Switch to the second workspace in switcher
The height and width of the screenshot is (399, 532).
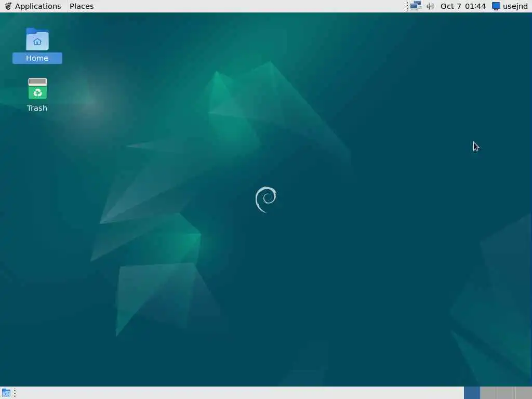(489, 393)
